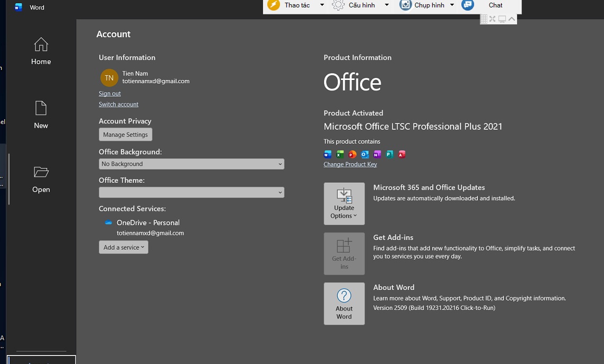Click the Sign out link
604x364 pixels.
point(109,93)
